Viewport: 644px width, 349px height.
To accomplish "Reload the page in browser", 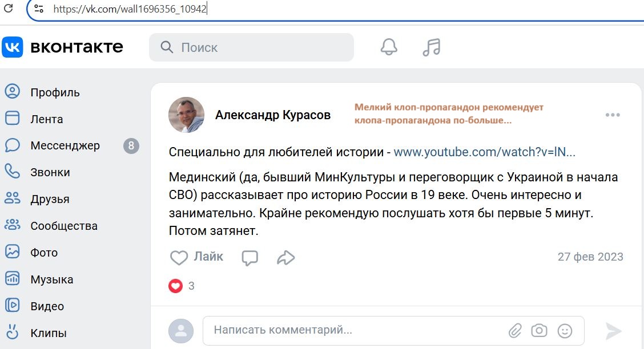I will pos(9,9).
